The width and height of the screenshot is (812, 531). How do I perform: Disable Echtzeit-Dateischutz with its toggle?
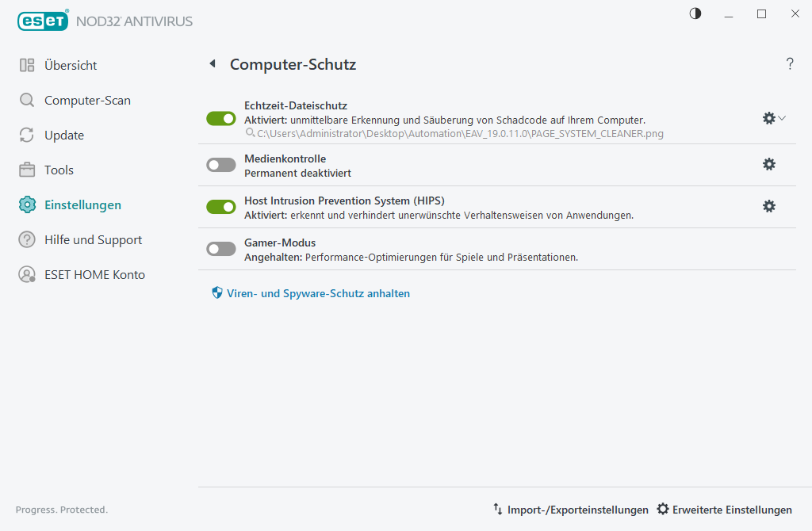click(220, 118)
